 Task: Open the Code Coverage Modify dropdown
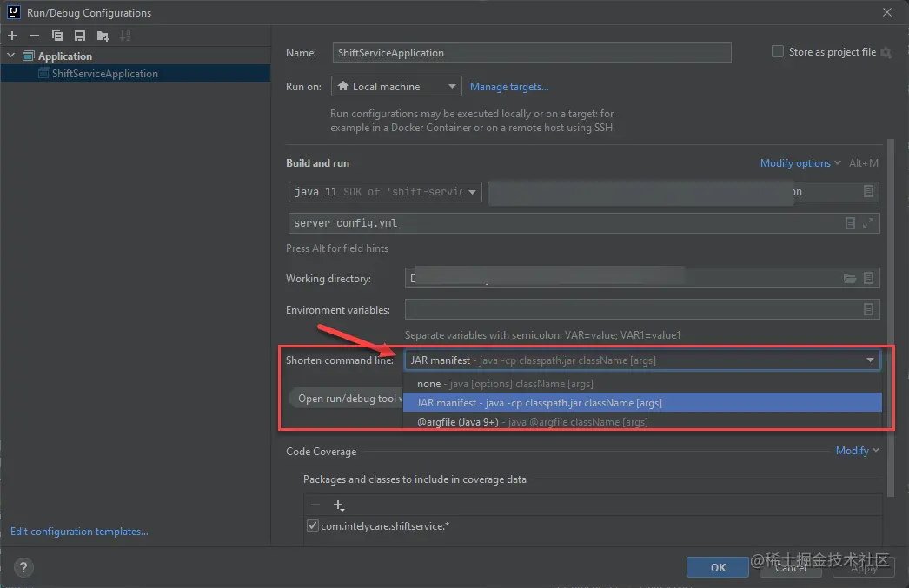[x=857, y=451]
